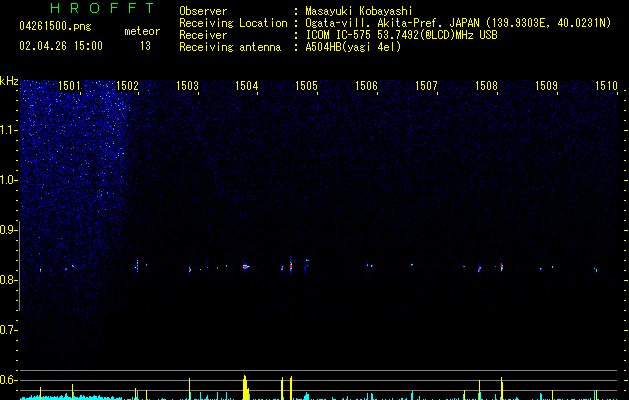Viewport: 629px width, 400px height.
Task: Click the Receiving Location label
Action: pyautogui.click(x=233, y=23)
